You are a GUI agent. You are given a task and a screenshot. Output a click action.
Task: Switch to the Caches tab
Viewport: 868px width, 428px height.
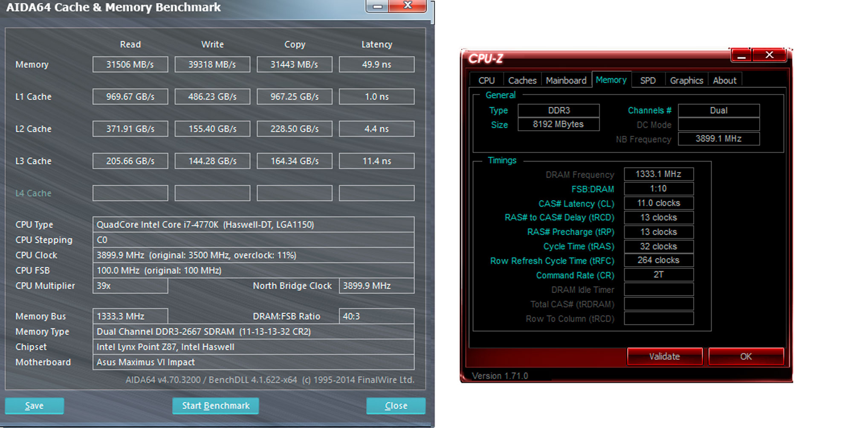(x=522, y=80)
